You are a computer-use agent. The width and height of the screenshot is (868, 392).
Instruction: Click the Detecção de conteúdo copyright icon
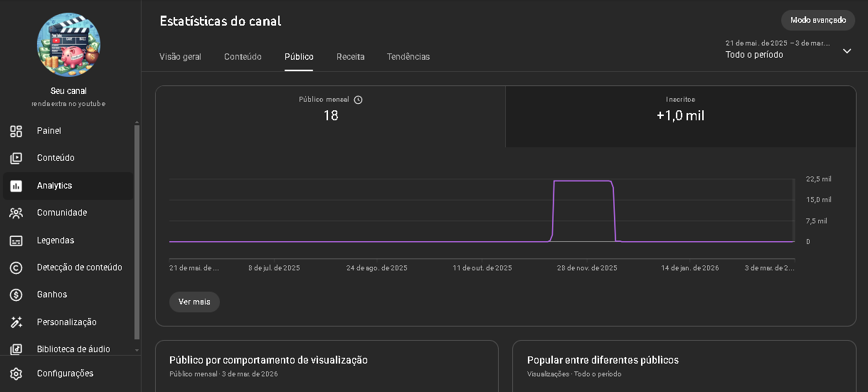pyautogui.click(x=16, y=267)
